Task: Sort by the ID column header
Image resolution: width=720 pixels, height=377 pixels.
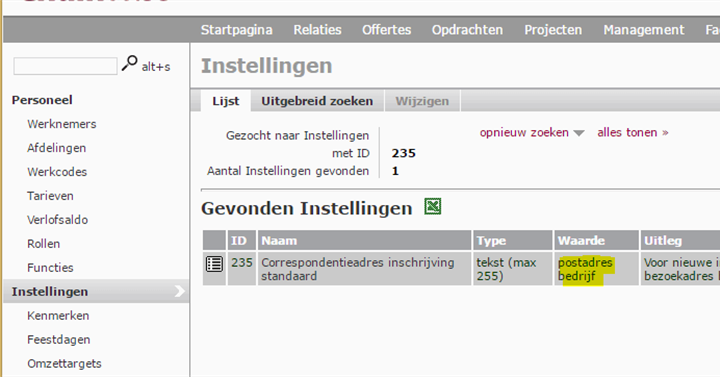Action: click(242, 240)
